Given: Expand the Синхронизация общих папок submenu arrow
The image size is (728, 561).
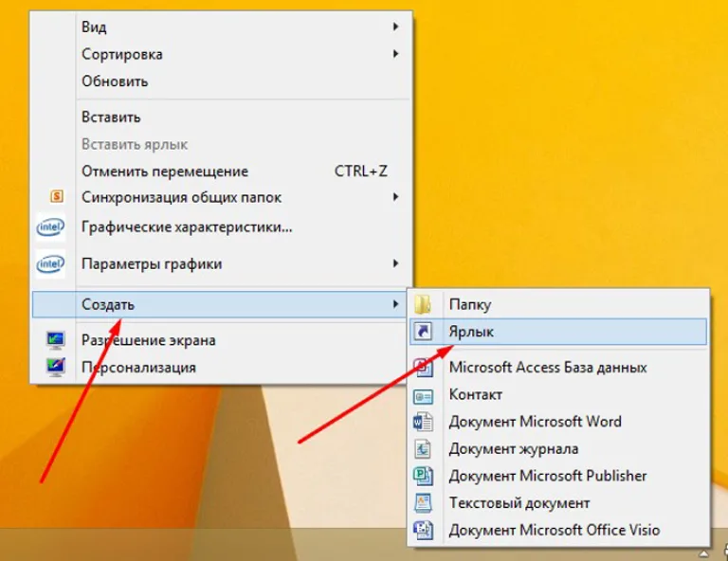Looking at the screenshot, I should click(x=395, y=197).
